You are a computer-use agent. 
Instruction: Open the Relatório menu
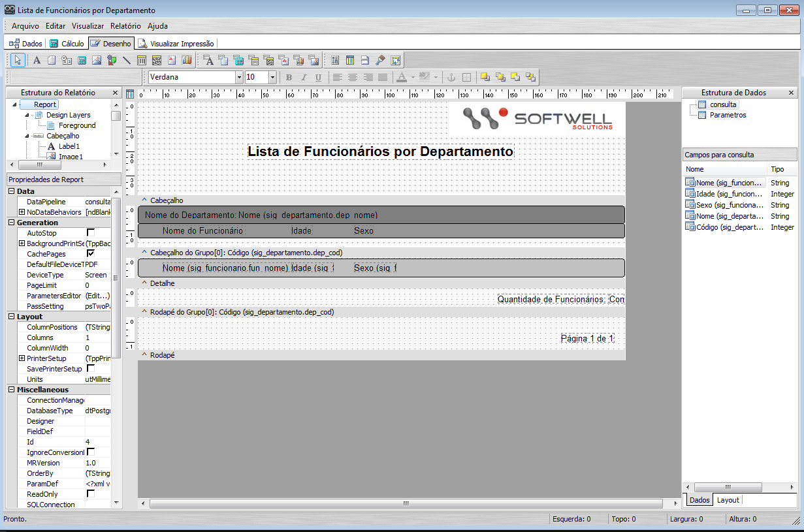tap(125, 26)
